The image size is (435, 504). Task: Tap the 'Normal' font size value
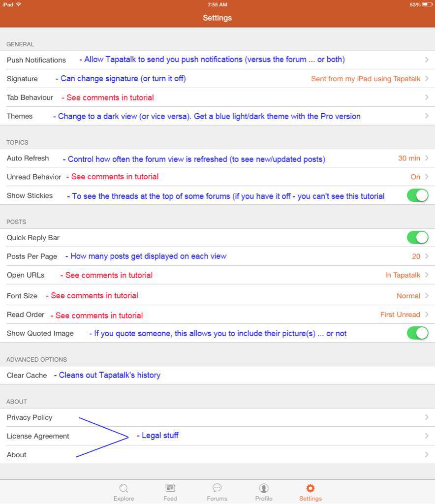tap(408, 296)
